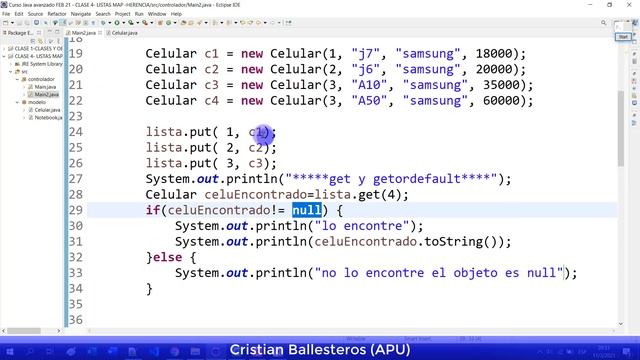Click the New file toolbar icon
The image size is (640, 360).
(5, 23)
